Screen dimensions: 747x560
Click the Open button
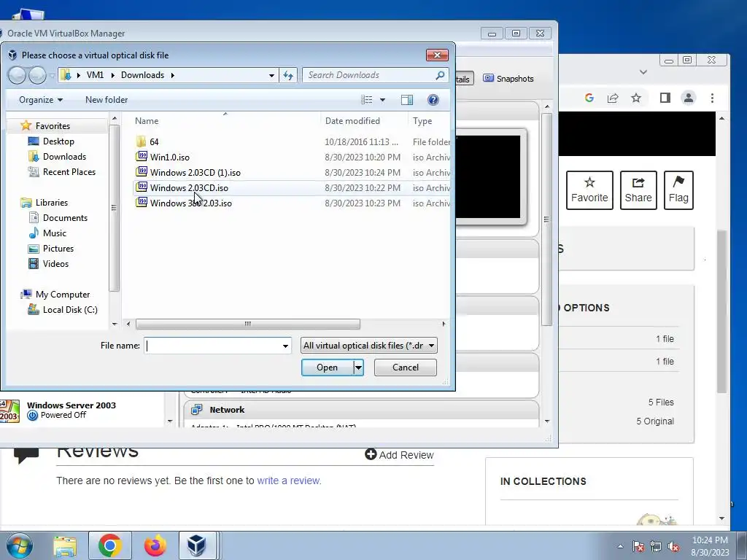click(x=328, y=367)
